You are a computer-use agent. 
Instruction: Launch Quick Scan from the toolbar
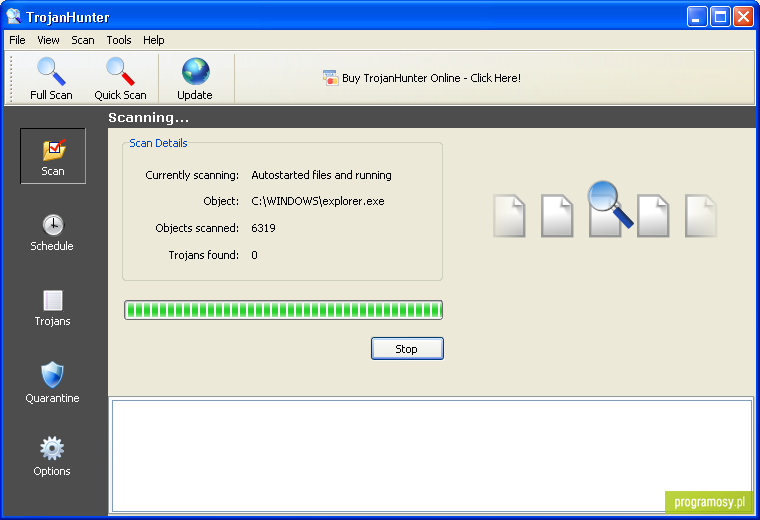point(120,79)
